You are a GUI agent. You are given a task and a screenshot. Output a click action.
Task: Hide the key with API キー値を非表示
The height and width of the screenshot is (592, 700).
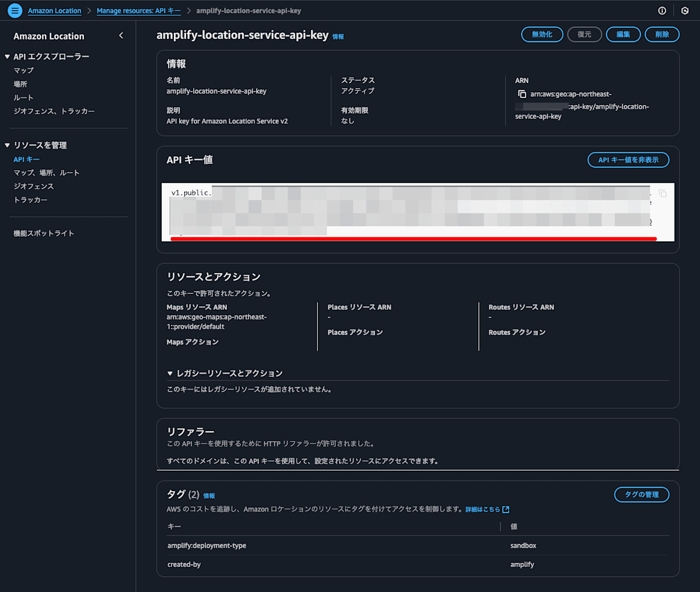[628, 160]
